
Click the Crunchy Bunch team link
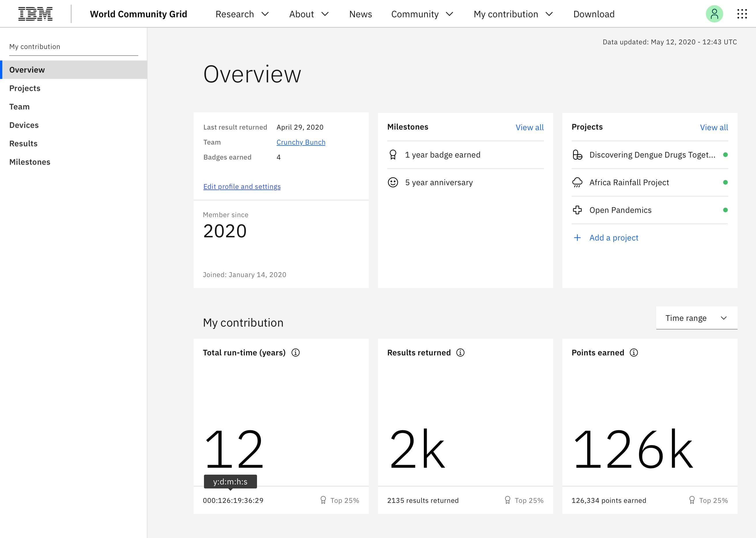pos(301,141)
